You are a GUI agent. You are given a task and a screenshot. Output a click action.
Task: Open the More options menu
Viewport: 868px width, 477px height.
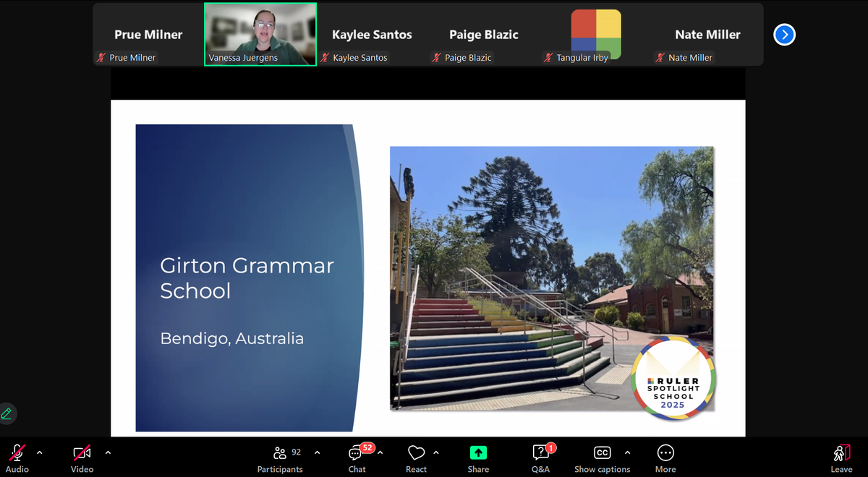665,457
